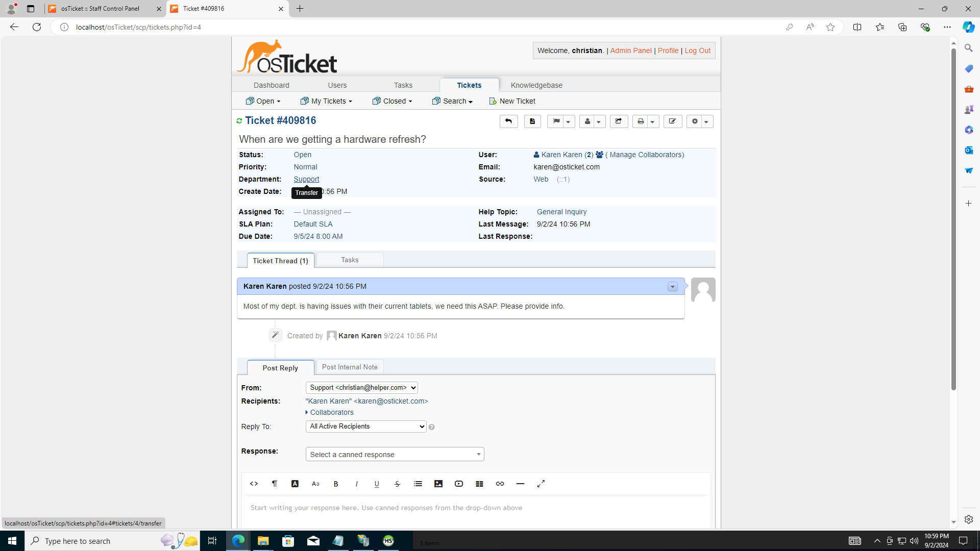Viewport: 980px width, 551px height.
Task: Insert an image using the editor image icon
Action: 438,484
